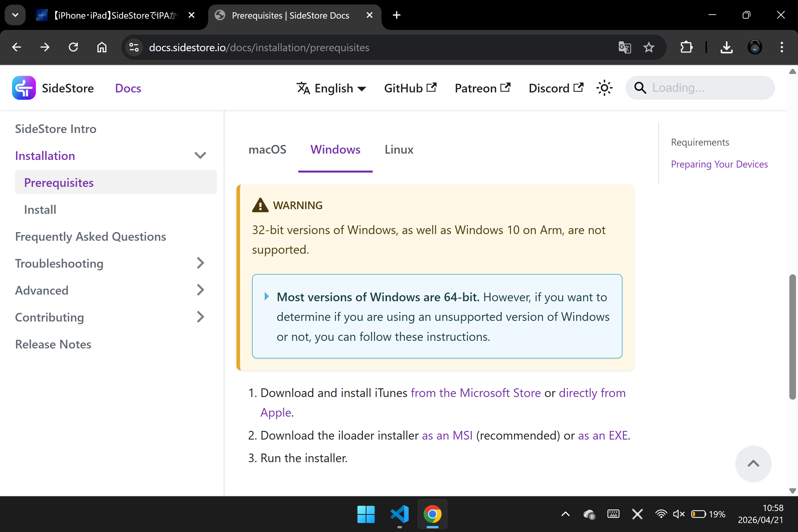Open the English language dropdown
Viewport: 798px width, 532px height.
332,88
